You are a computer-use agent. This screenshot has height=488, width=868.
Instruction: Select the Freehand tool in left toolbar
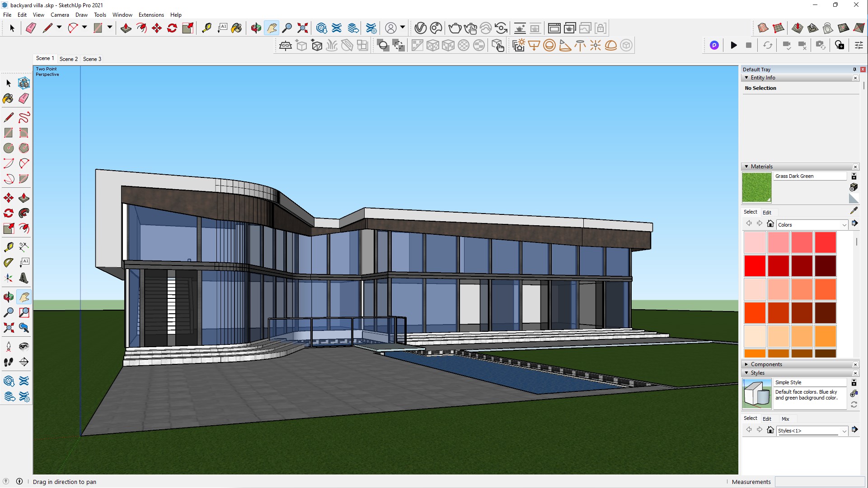coord(24,117)
